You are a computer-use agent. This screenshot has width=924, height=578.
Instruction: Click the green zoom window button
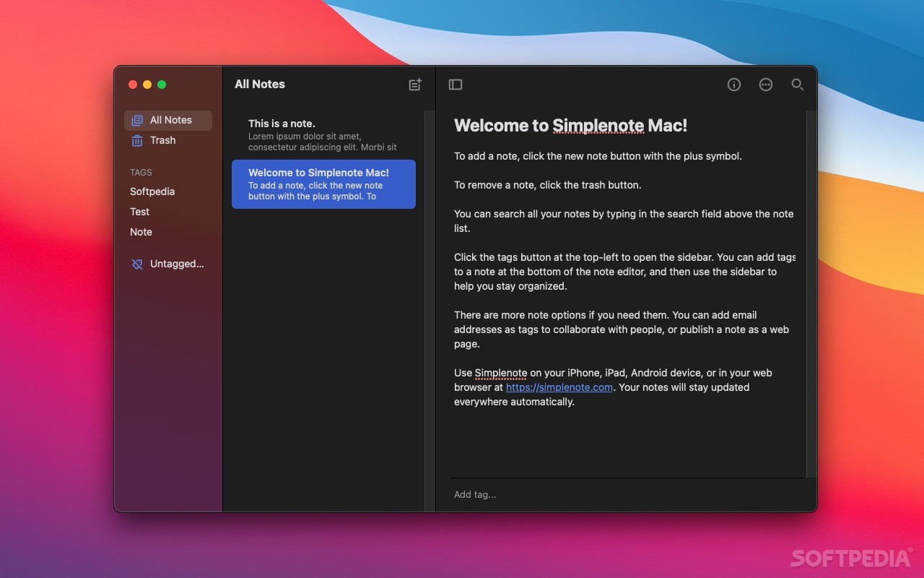tap(162, 85)
